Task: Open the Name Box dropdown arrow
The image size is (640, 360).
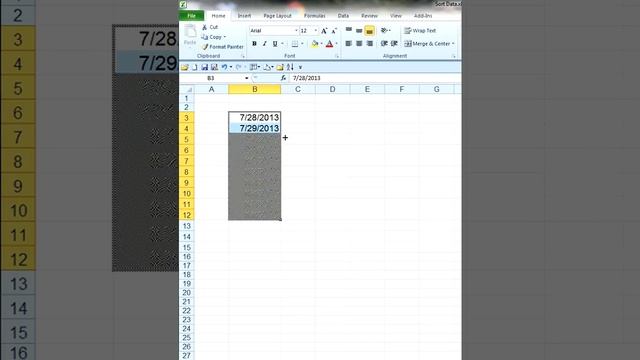Action: (247, 78)
